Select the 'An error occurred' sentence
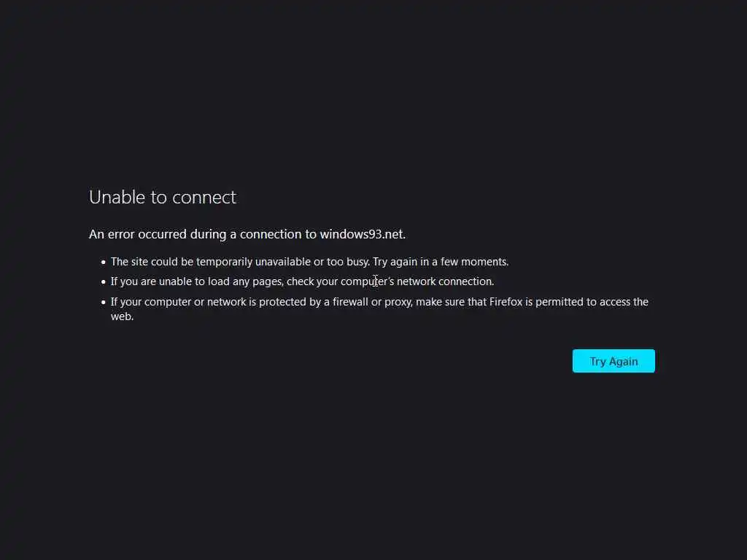Screen dimensions: 747x560 coord(247,234)
